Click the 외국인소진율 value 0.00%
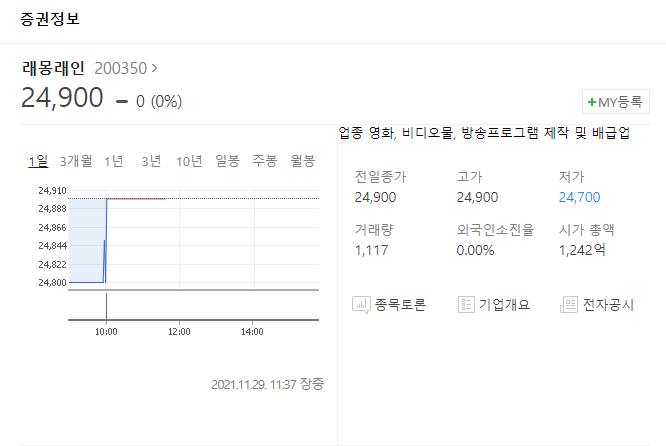 click(475, 250)
